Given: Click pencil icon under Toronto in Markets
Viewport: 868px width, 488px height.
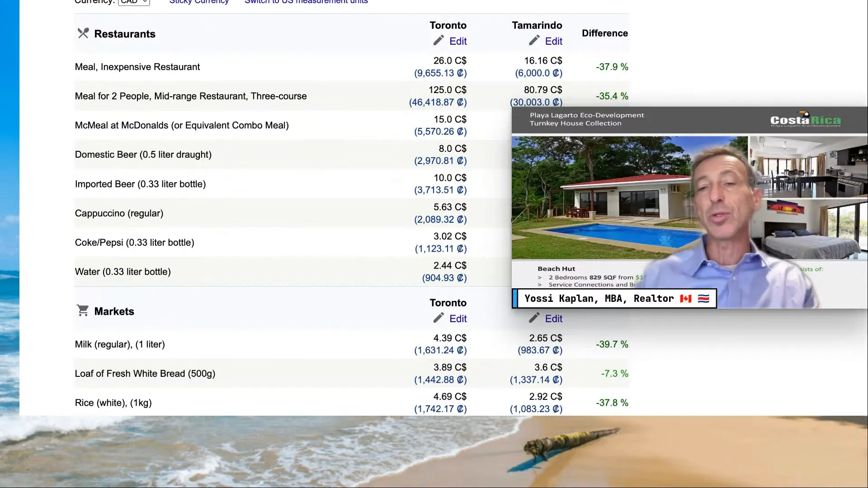Looking at the screenshot, I should (x=439, y=318).
